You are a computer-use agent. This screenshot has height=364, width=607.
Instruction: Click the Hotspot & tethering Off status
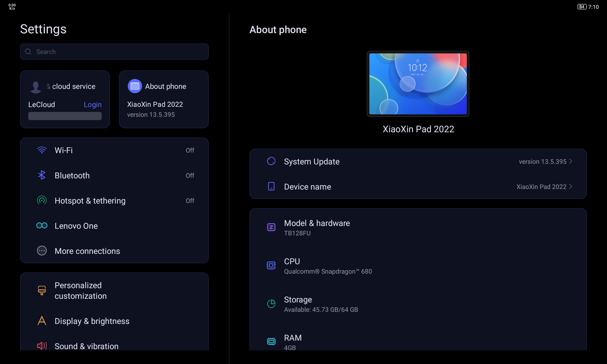190,201
